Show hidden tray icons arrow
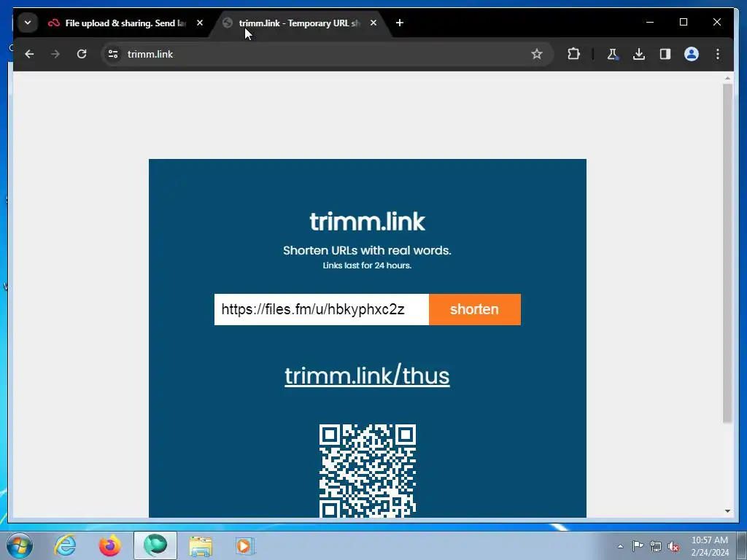Image resolution: width=747 pixels, height=560 pixels. coord(620,546)
